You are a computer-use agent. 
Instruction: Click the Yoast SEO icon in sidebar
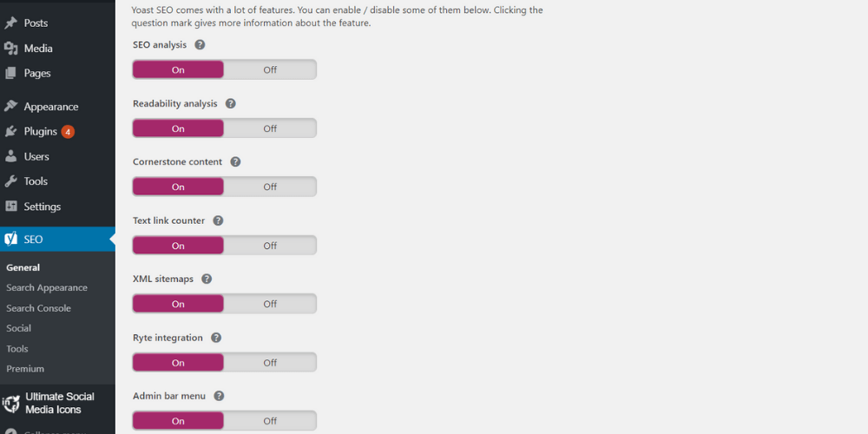(11, 240)
